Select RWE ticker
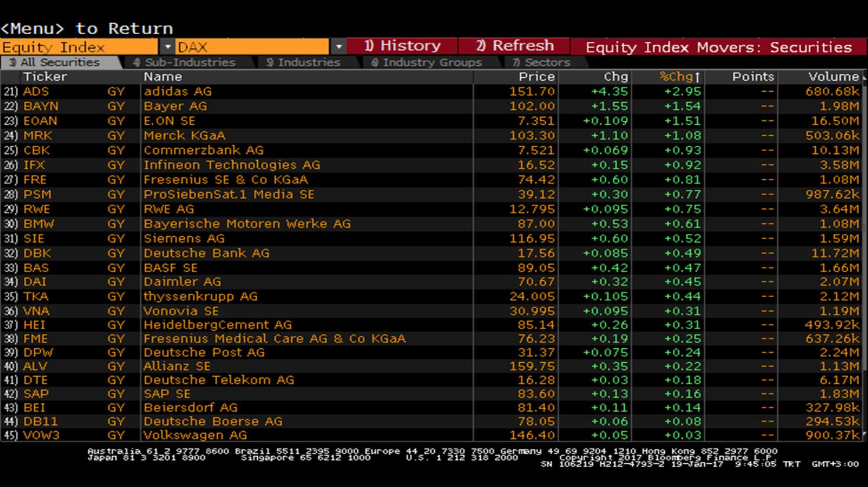The width and height of the screenshot is (868, 487). click(37, 209)
